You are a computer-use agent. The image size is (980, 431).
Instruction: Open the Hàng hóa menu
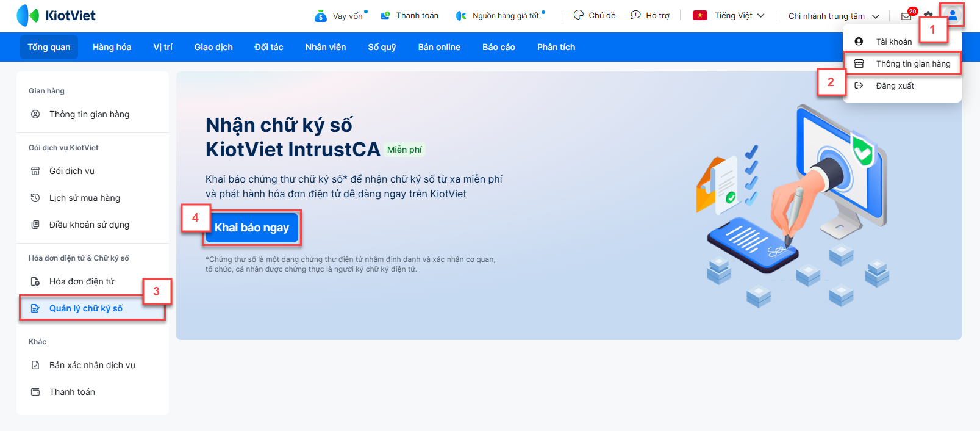point(112,47)
